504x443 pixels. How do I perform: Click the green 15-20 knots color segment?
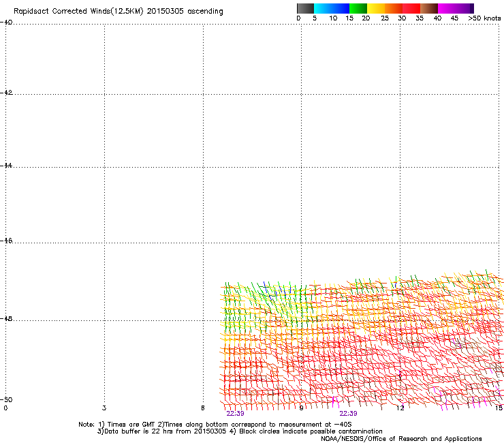tap(358, 8)
